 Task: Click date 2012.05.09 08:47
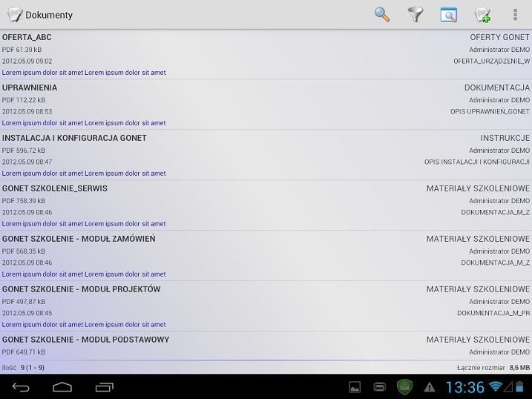27,162
